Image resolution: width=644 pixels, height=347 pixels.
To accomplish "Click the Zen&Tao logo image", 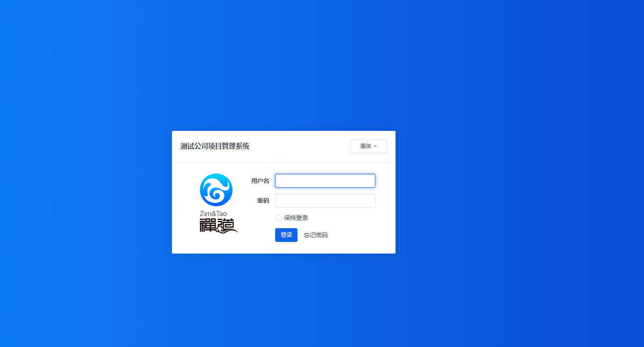I will point(218,203).
